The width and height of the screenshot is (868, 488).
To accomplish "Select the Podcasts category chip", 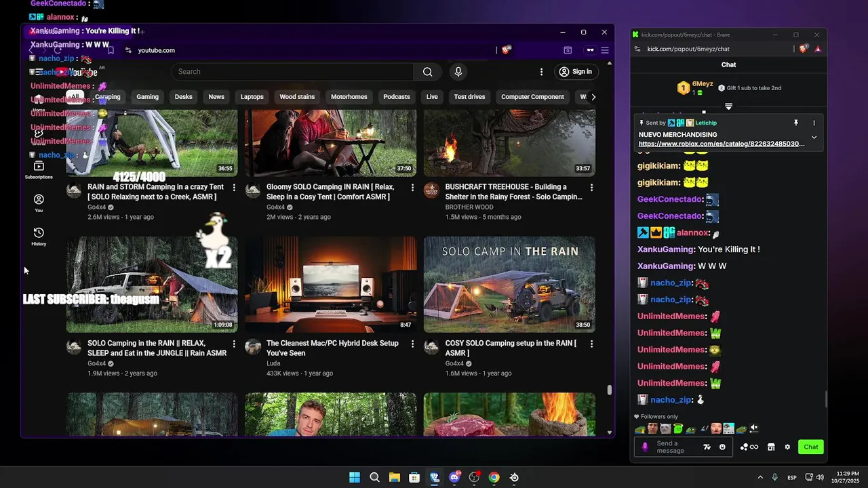I will pyautogui.click(x=397, y=97).
